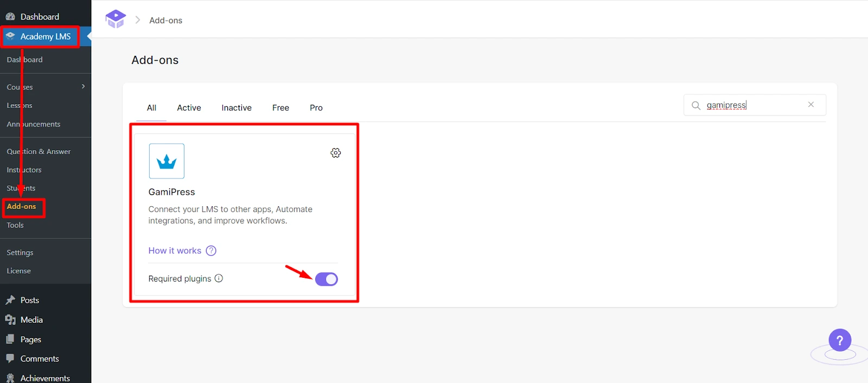Click the WordPress Dashboard icon
This screenshot has height=383, width=868.
(10, 17)
